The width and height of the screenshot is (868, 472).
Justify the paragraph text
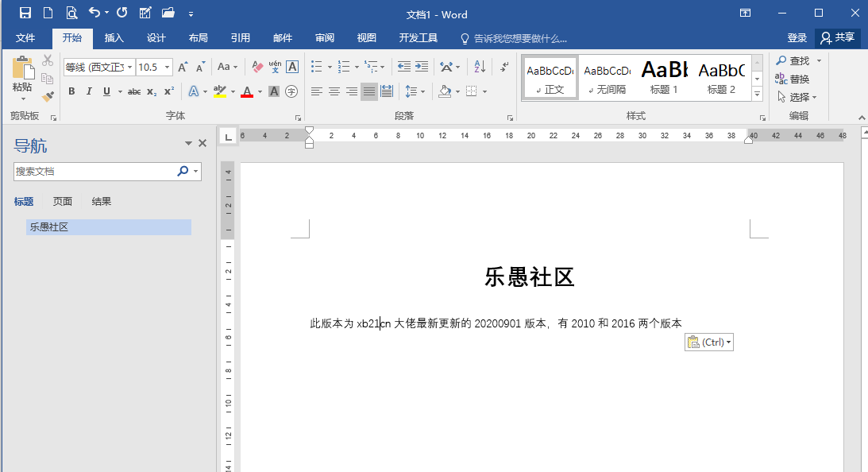click(x=368, y=91)
